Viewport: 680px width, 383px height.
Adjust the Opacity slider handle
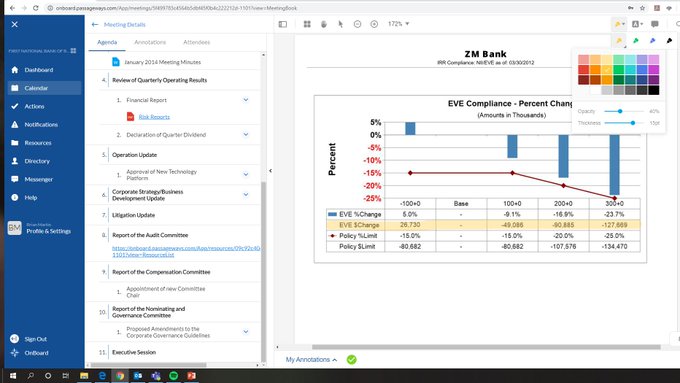620,111
